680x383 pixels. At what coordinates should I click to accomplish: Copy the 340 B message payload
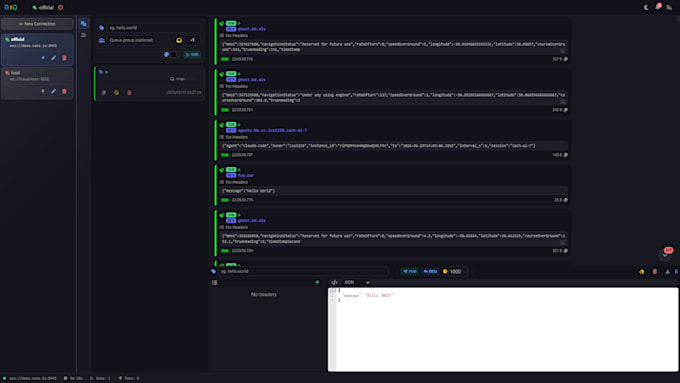pyautogui.click(x=566, y=110)
